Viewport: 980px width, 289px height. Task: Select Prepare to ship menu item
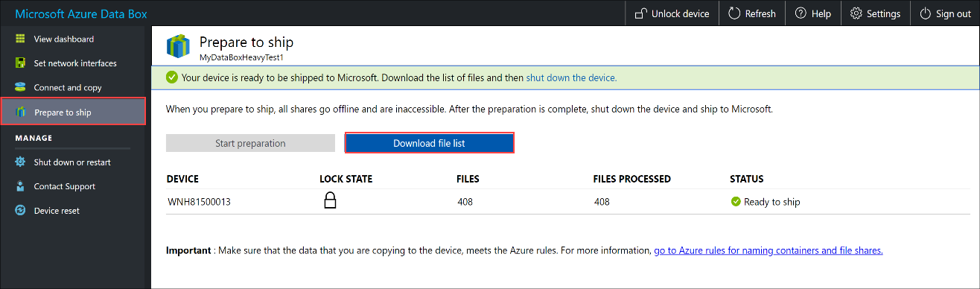[73, 112]
